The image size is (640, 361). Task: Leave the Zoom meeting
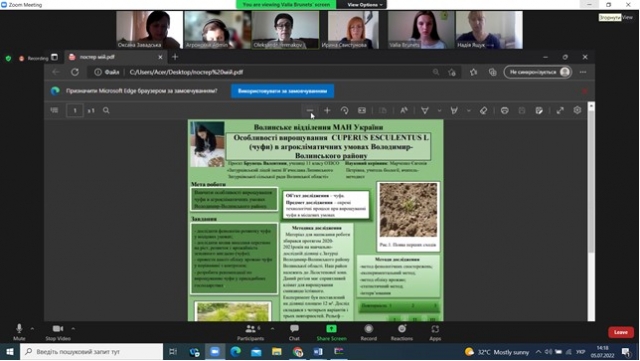[x=621, y=332]
